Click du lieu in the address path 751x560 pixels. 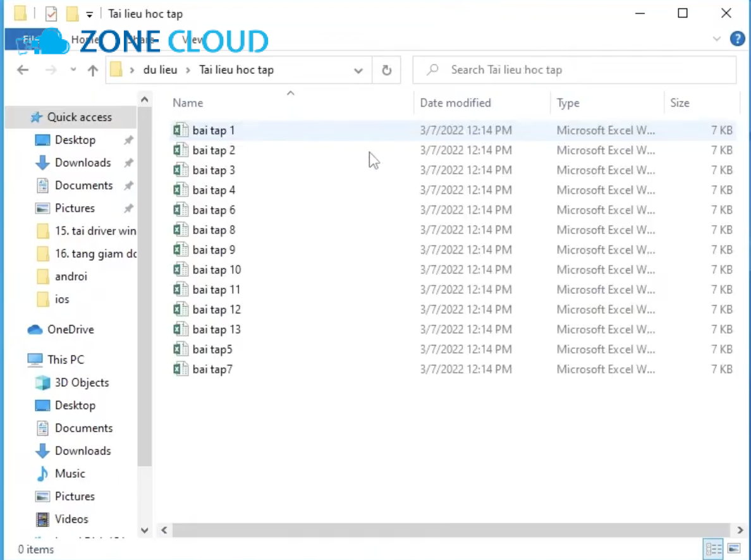[x=160, y=70]
